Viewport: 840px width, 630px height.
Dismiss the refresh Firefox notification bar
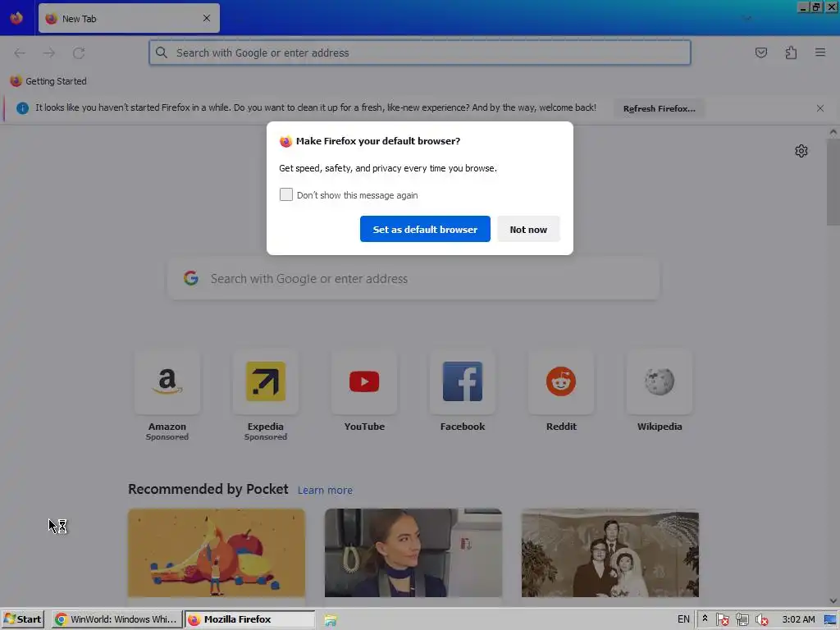tap(820, 108)
